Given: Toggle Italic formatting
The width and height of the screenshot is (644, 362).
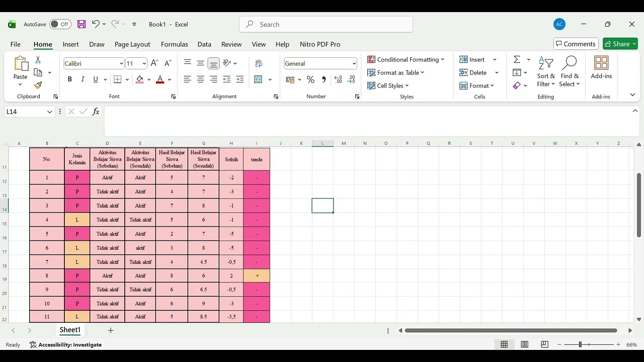Looking at the screenshot, I should (x=83, y=79).
